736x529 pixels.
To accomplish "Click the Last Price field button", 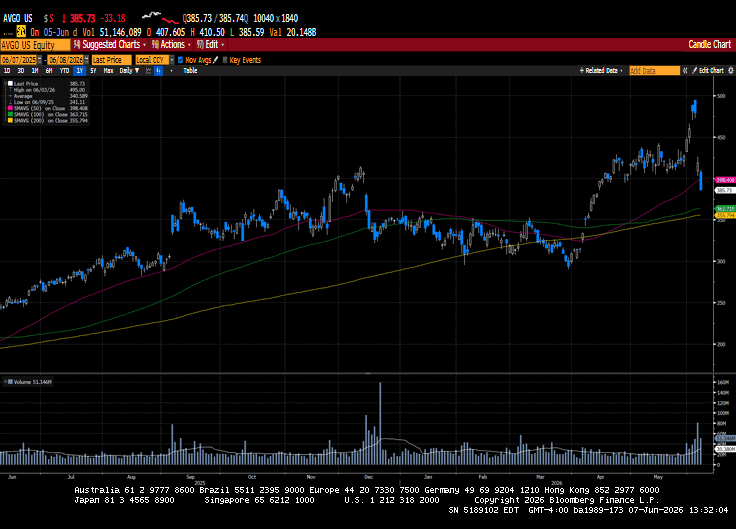I will [111, 60].
